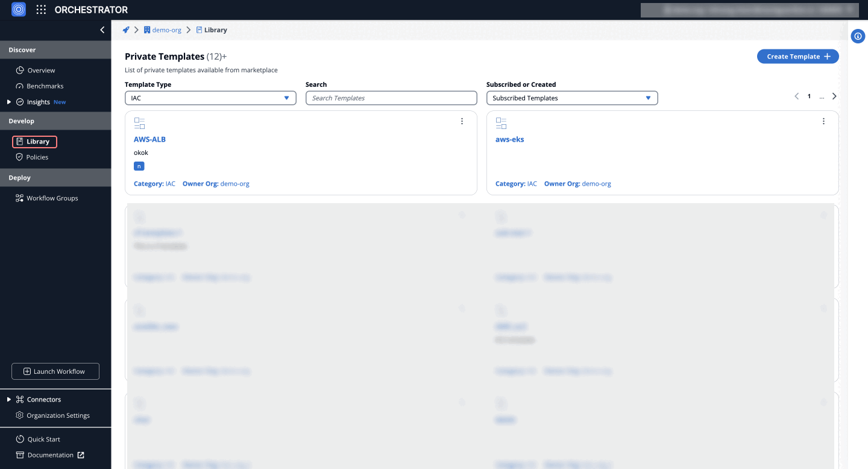Expand the Connectors sidebar item
Image resolution: width=868 pixels, height=469 pixels.
[9, 400]
